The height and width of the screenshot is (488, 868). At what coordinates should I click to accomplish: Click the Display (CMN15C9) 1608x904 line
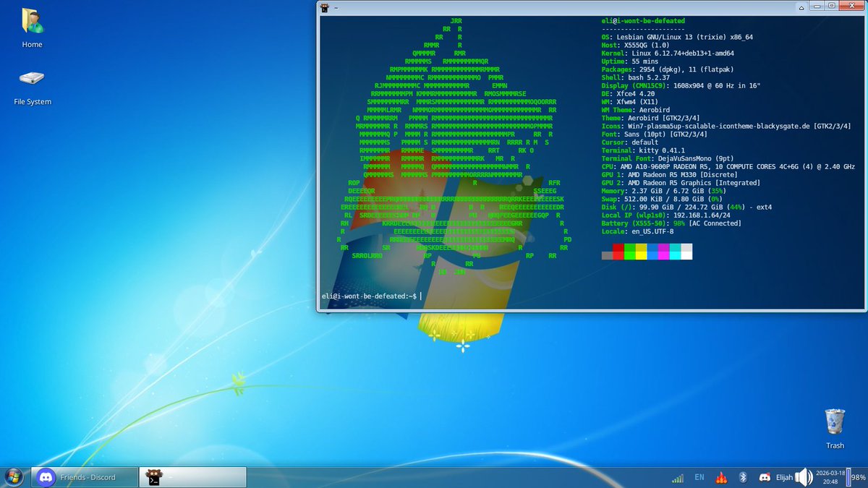(681, 86)
